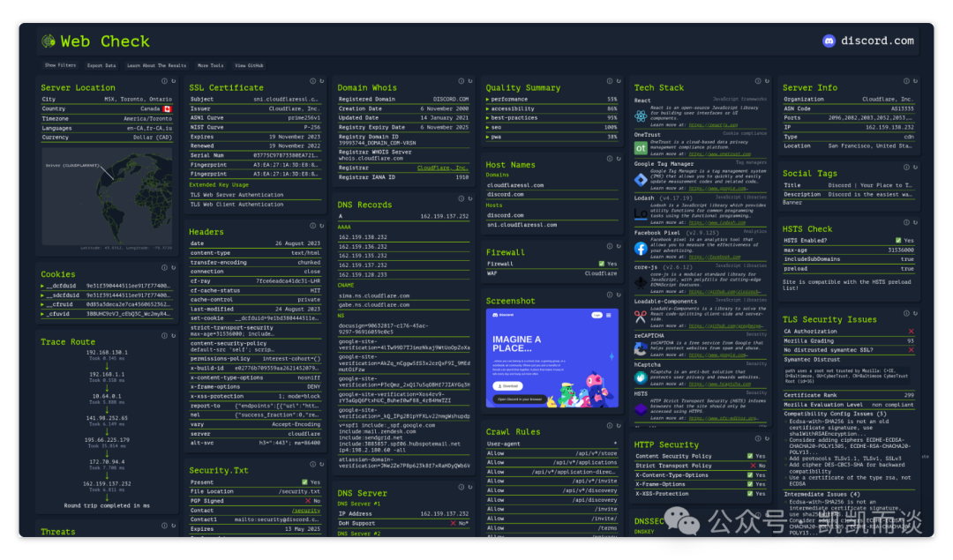Open the Lodash learn more link

click(x=717, y=222)
